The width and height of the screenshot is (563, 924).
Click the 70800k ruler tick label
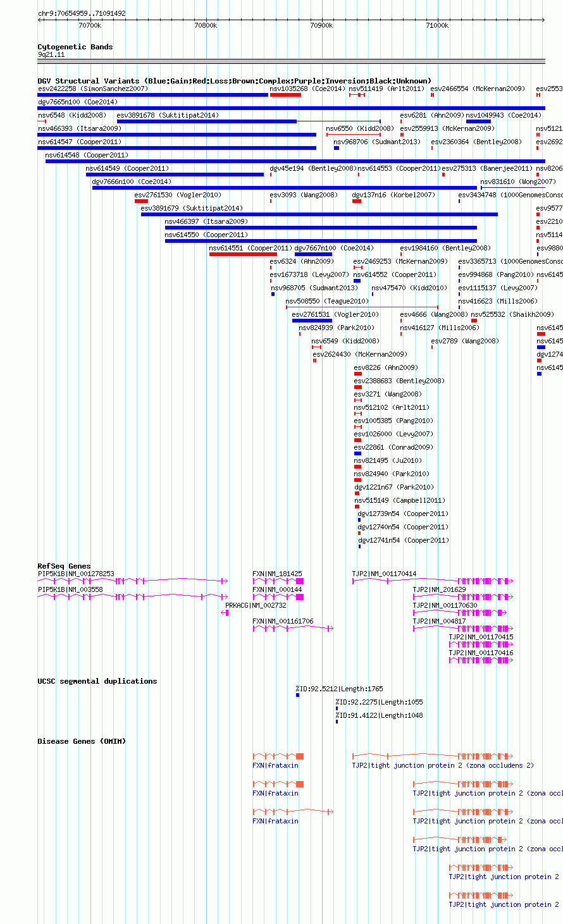(206, 26)
